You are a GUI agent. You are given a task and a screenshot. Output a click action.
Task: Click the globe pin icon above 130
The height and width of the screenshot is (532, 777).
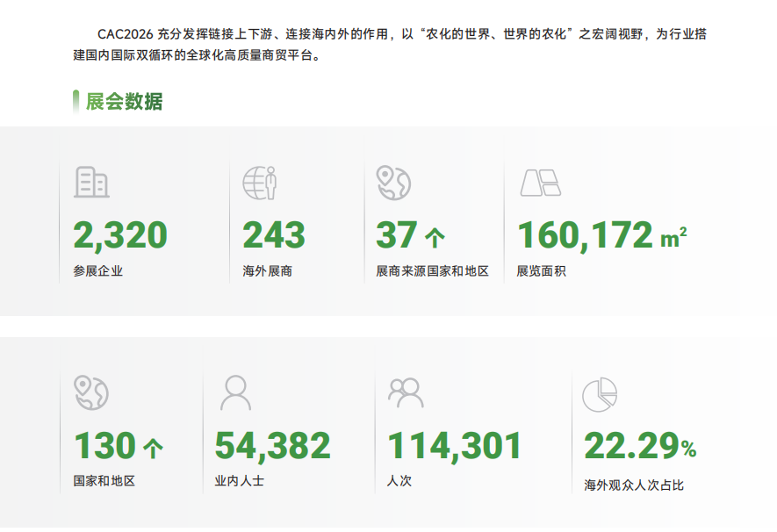(x=90, y=392)
